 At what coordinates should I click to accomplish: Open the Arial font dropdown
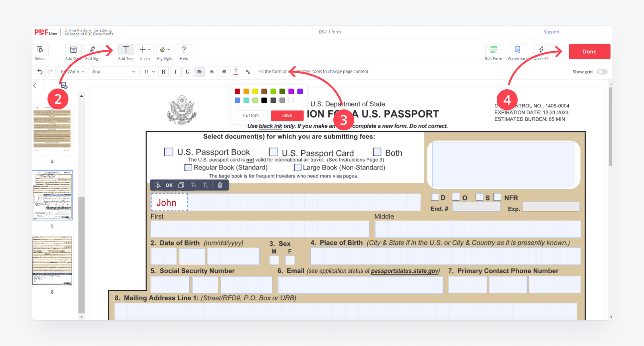pyautogui.click(x=114, y=72)
